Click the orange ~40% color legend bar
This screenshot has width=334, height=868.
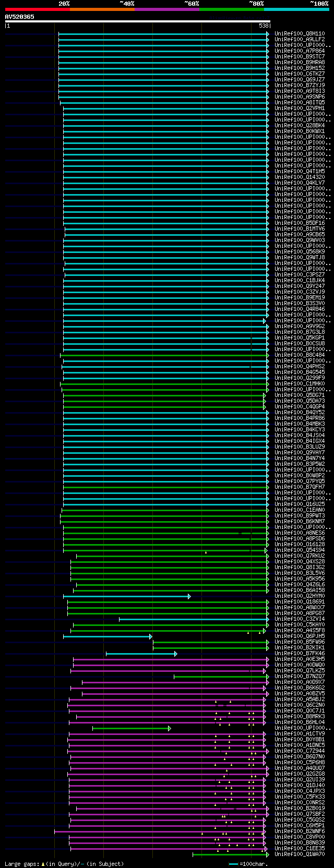pyautogui.click(x=102, y=9)
